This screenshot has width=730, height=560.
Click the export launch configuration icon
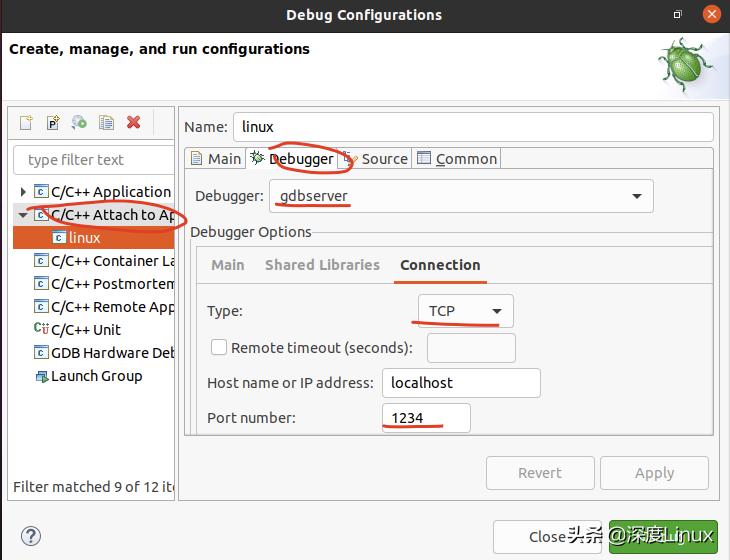coord(79,123)
